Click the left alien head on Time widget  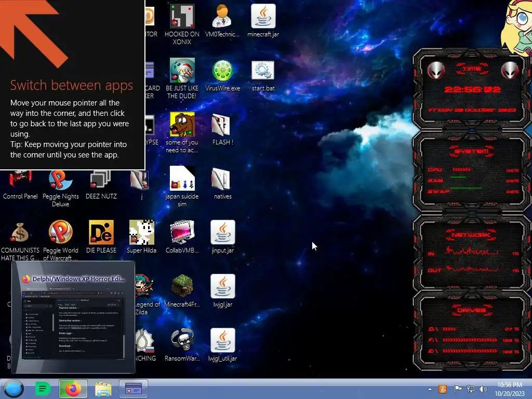436,70
